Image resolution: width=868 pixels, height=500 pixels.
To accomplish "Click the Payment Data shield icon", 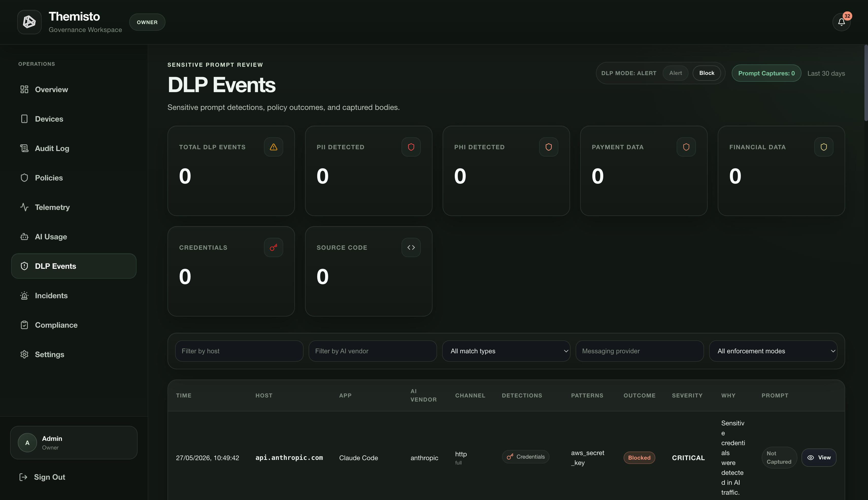I will click(x=686, y=147).
